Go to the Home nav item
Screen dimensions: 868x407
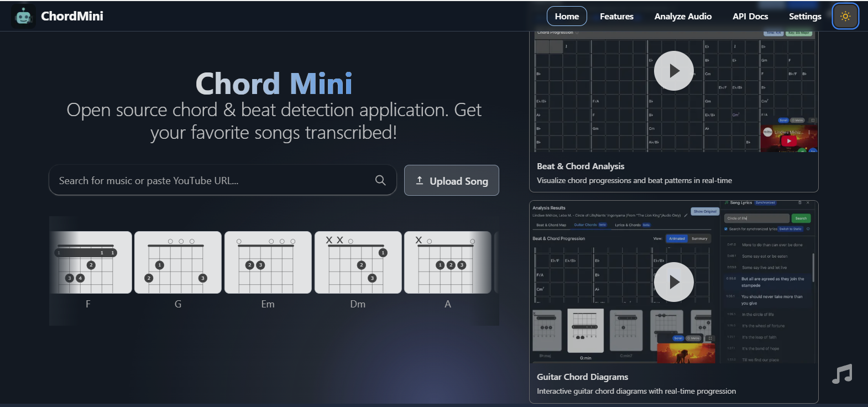pos(567,17)
